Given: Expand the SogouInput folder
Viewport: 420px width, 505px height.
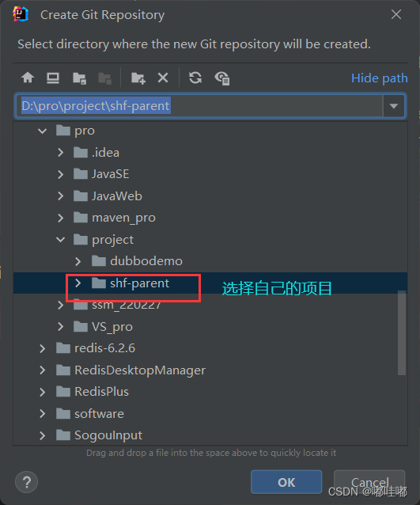Looking at the screenshot, I should (43, 435).
